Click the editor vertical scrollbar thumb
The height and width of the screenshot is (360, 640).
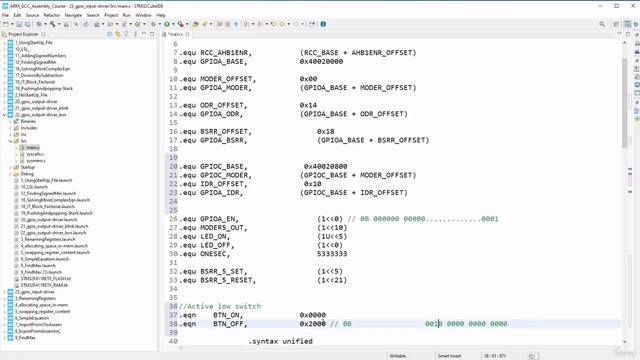point(624,102)
